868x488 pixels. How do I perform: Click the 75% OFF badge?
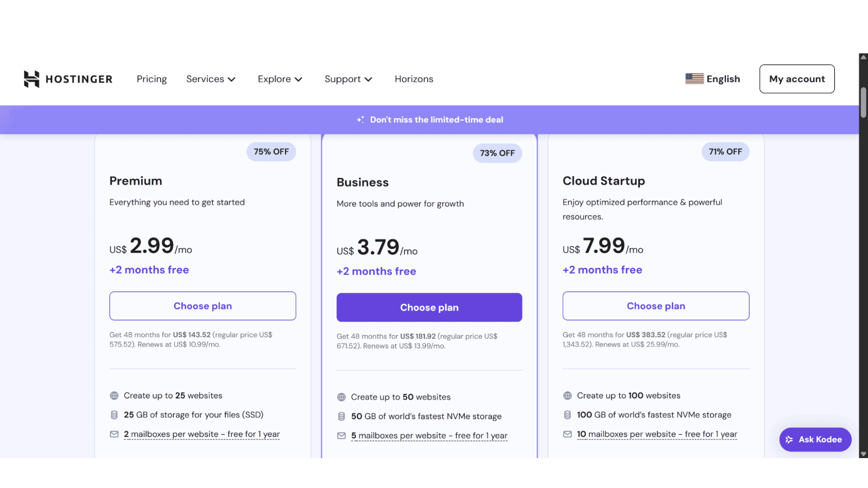[271, 152]
